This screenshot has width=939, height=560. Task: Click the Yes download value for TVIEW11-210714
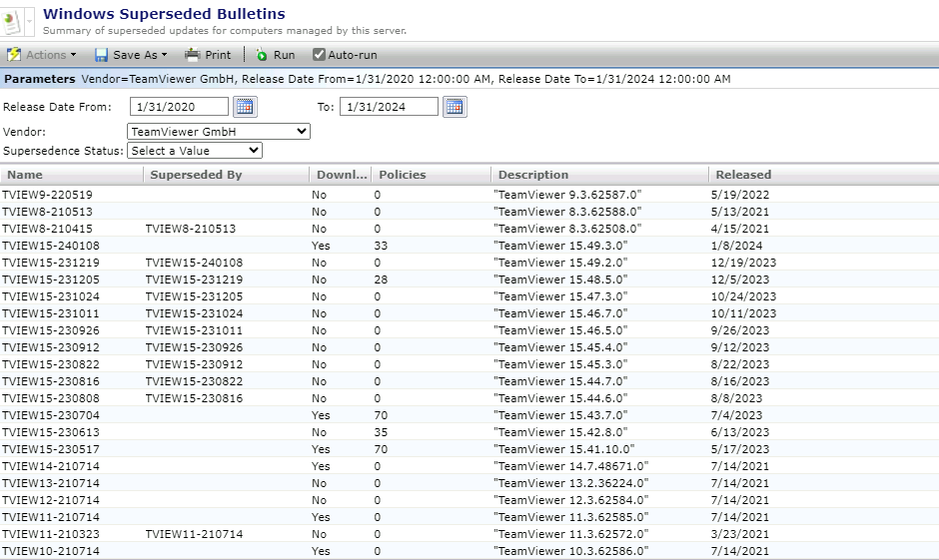coord(321,517)
